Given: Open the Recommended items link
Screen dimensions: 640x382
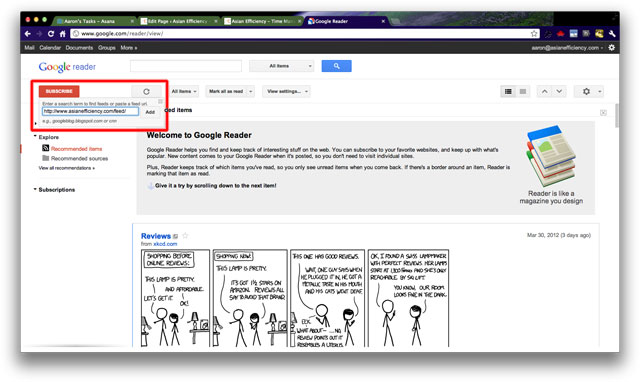Looking at the screenshot, I should tap(76, 149).
